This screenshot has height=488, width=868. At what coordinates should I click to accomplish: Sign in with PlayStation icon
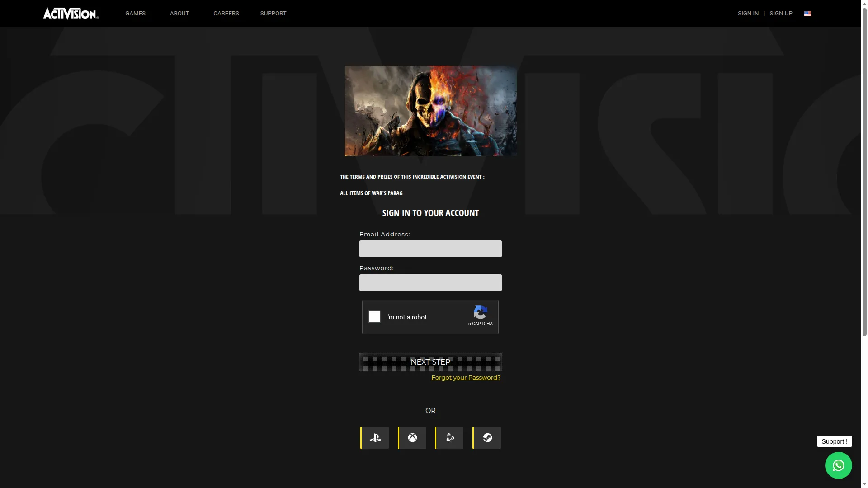(x=375, y=438)
